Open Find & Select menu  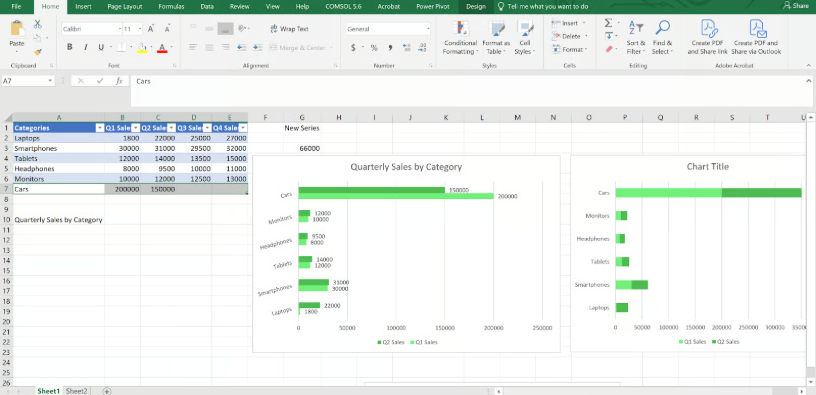[662, 37]
